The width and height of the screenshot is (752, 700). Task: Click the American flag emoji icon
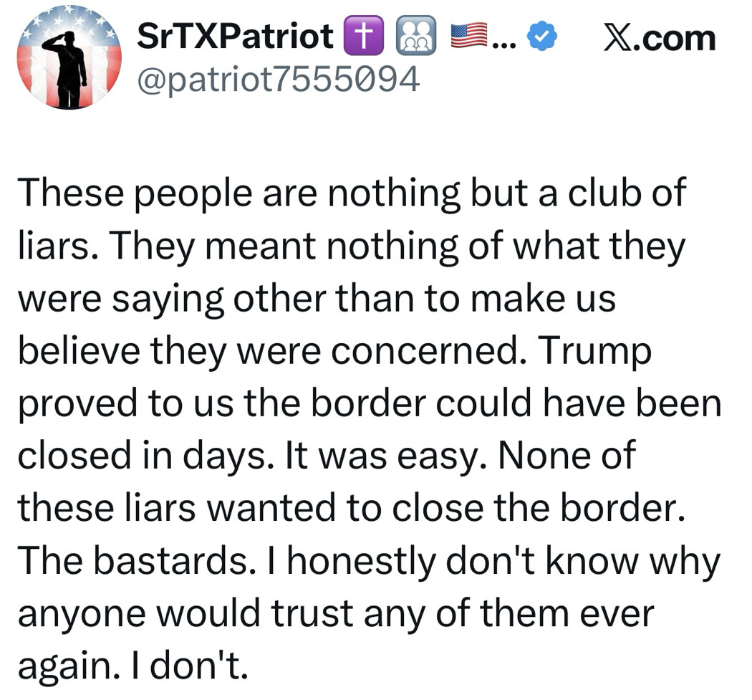tap(468, 35)
